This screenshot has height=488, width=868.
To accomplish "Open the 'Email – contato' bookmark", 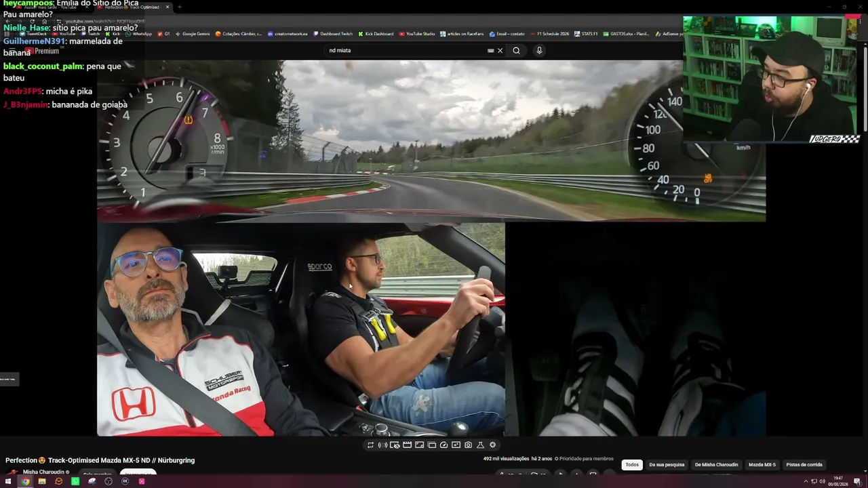I will (507, 33).
